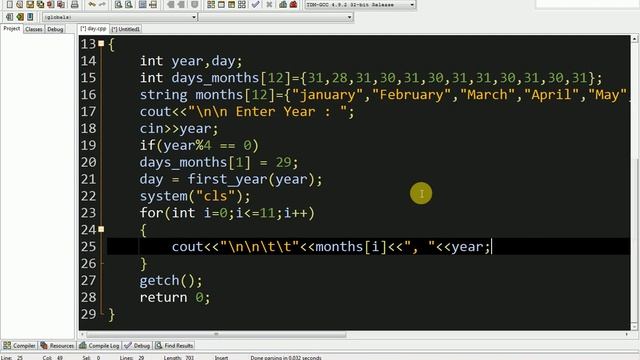This screenshot has width=640, height=360.
Task: Click the Indent icon in the toolbar
Action: (x=171, y=4)
